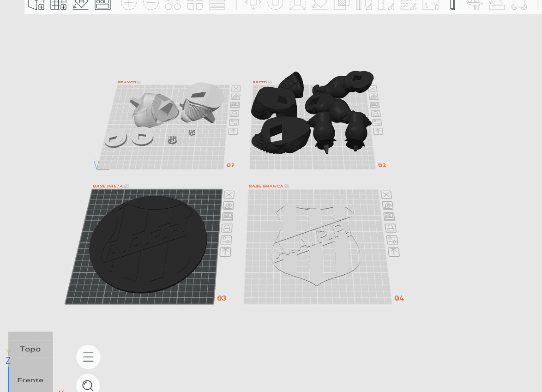The height and width of the screenshot is (392, 542).
Task: Open plate 02 settings sliders icon
Action: (377, 122)
